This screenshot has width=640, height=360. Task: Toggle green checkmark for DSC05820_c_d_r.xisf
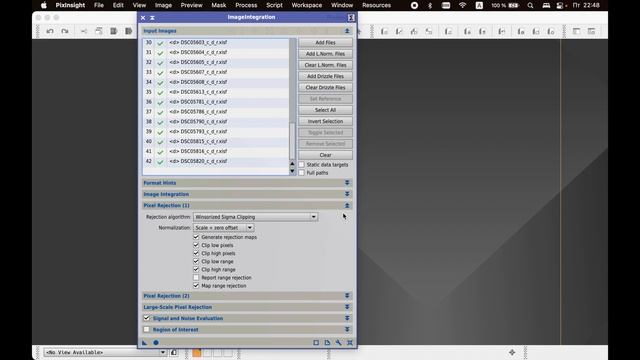click(160, 162)
